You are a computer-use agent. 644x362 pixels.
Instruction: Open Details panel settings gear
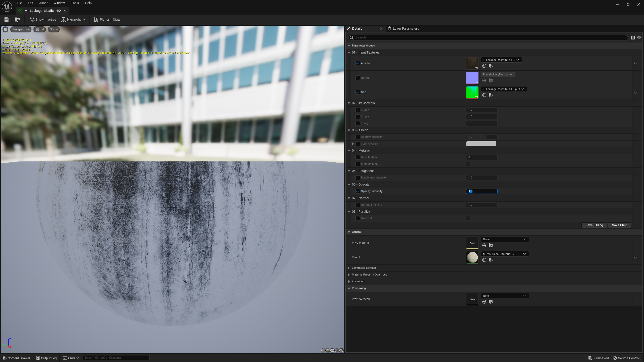[639, 38]
